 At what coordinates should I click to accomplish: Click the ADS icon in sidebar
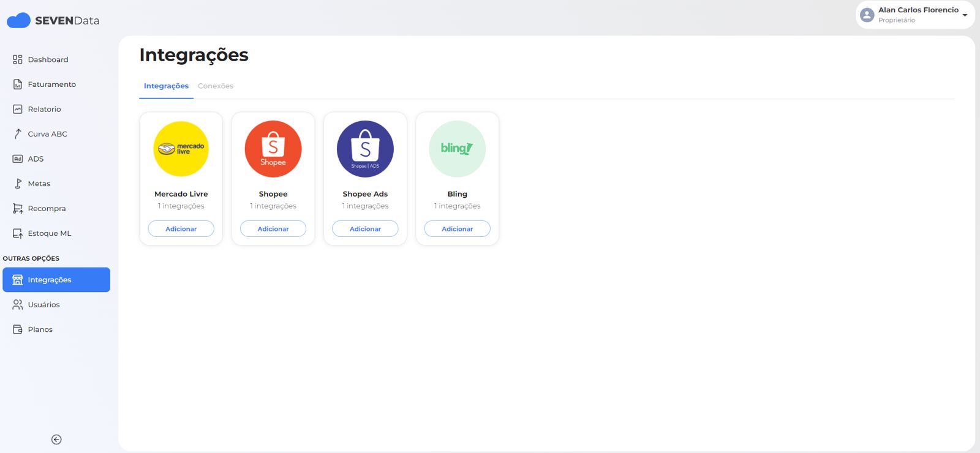[18, 159]
